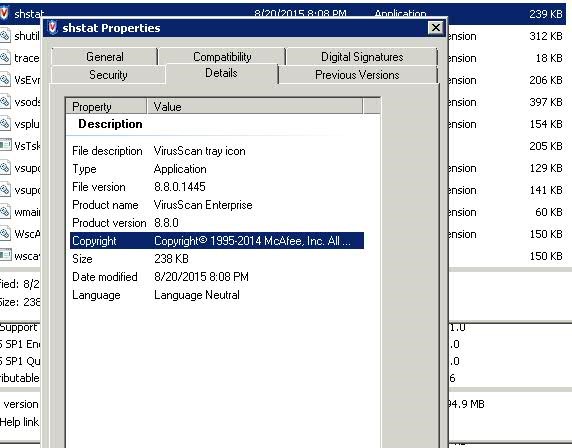572x448 pixels.
Task: Select the Type Application row
Action: click(x=217, y=169)
